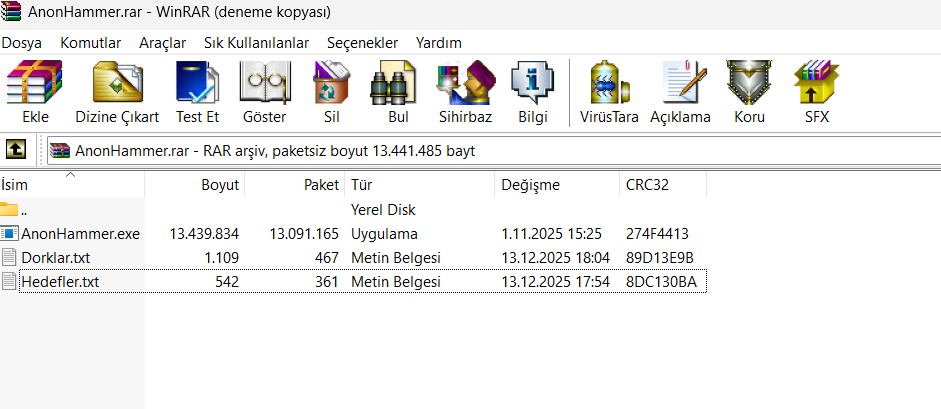This screenshot has height=409, width=941.
Task: Open the Sık Kullanılanlar menu
Action: [256, 43]
